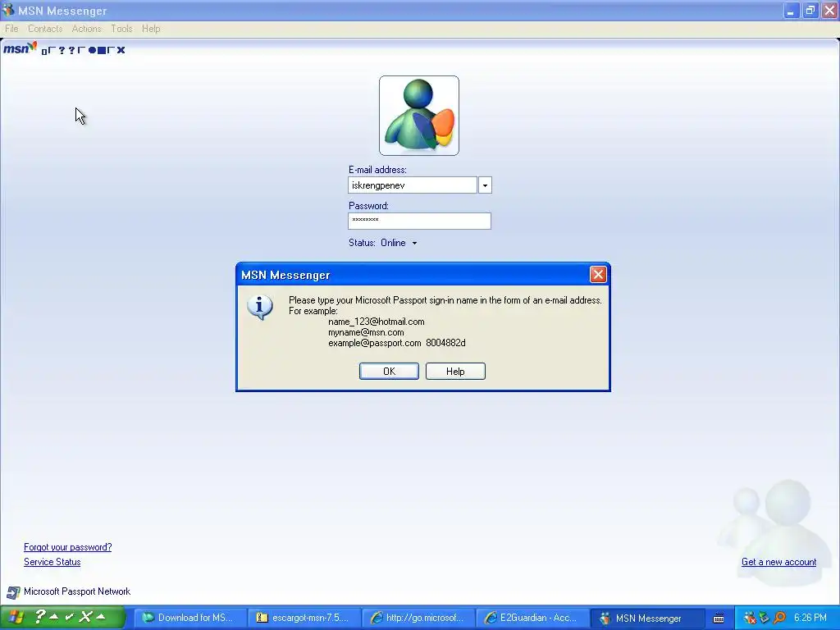The width and height of the screenshot is (840, 630).
Task: Click the E-mail address field
Action: pyautogui.click(x=413, y=185)
